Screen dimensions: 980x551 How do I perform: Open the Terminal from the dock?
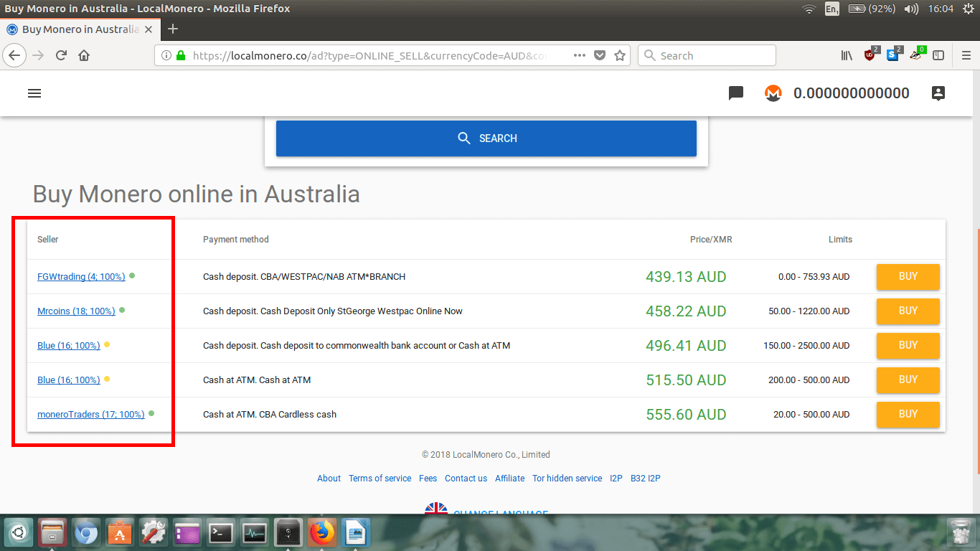coord(221,533)
